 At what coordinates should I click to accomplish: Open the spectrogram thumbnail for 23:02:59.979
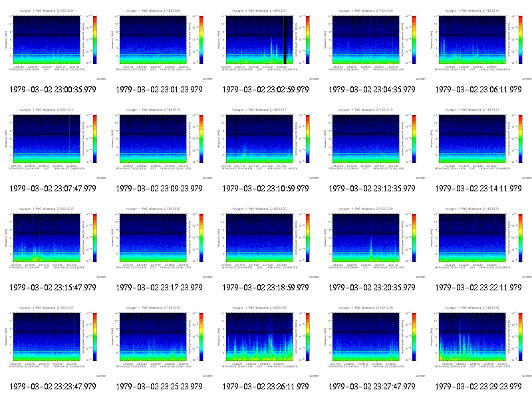(266, 44)
